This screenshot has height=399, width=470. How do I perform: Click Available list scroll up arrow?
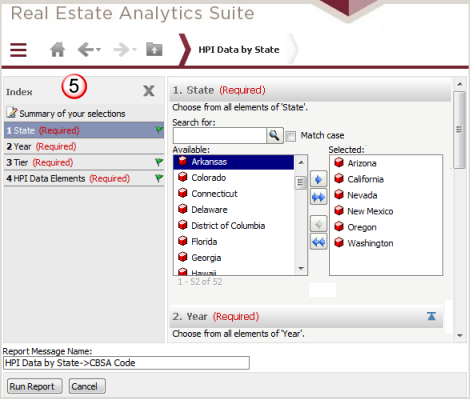point(301,162)
